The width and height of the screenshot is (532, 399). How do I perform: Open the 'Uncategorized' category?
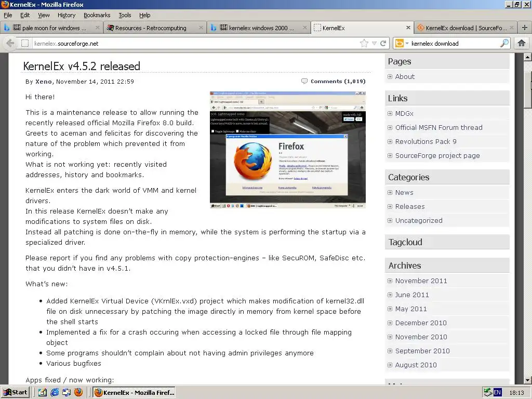419,220
